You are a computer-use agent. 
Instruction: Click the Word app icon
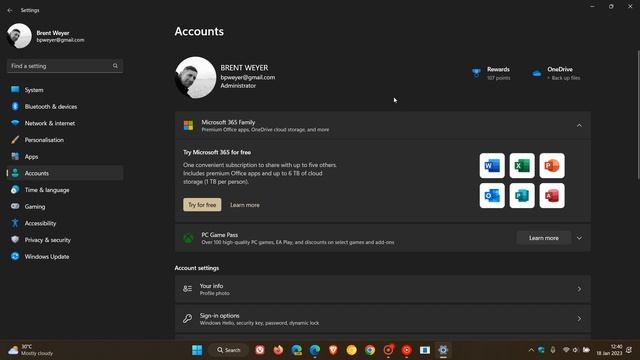(492, 166)
